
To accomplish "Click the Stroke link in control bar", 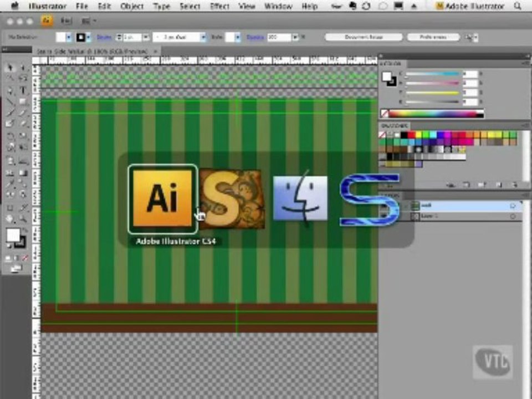I will 104,37.
